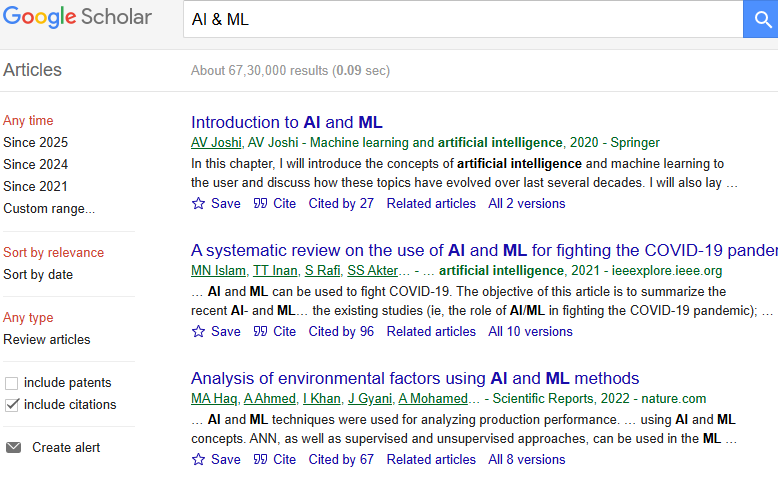Click quote icon for Introduction to AI and ML
The height and width of the screenshot is (483, 778).
260,203
